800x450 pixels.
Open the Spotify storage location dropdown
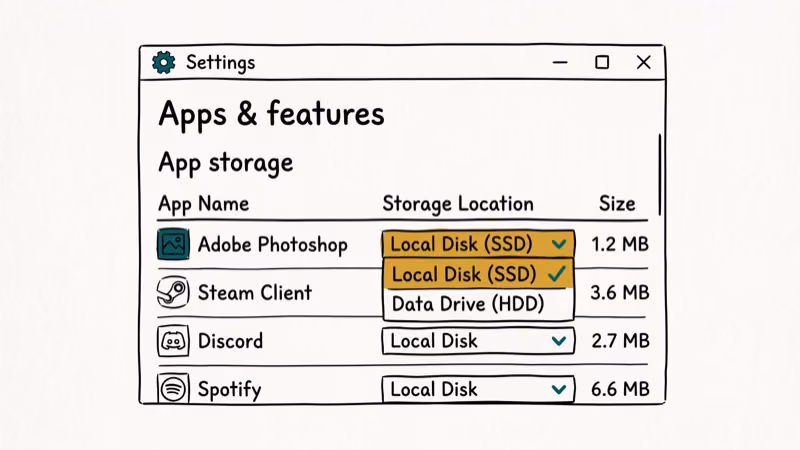coord(478,389)
